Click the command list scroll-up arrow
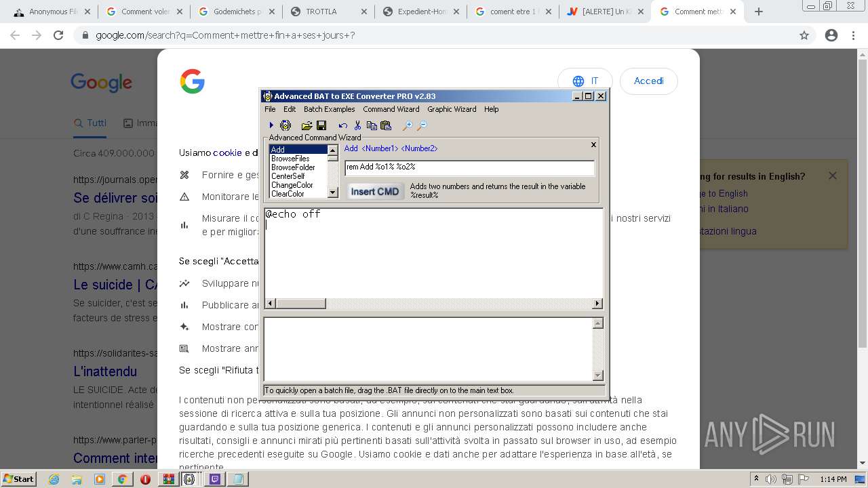This screenshot has width=868, height=488. [332, 150]
